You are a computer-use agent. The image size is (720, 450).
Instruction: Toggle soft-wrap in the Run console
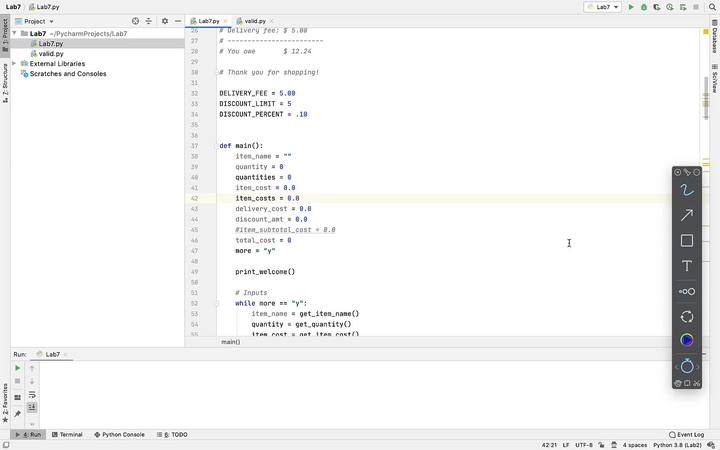point(32,394)
